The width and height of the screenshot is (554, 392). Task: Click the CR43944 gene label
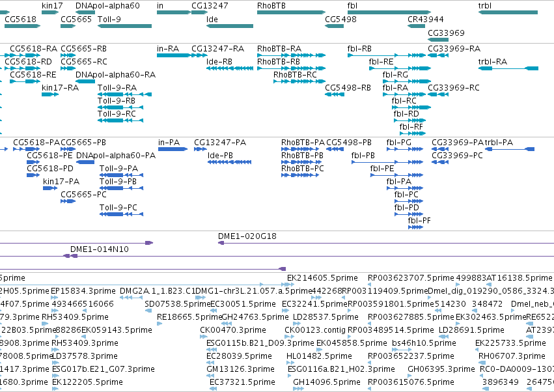(425, 19)
